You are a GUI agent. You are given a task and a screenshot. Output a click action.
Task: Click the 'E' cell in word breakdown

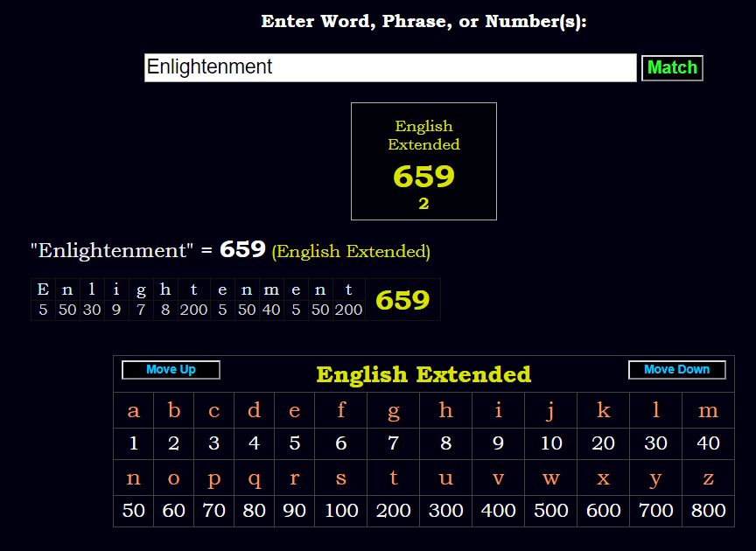pos(43,290)
